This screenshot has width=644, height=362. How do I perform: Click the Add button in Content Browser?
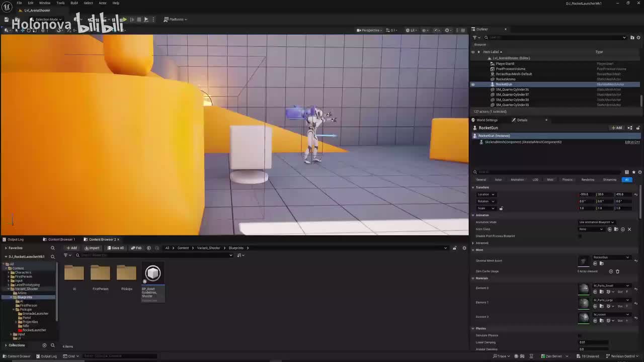point(71,248)
